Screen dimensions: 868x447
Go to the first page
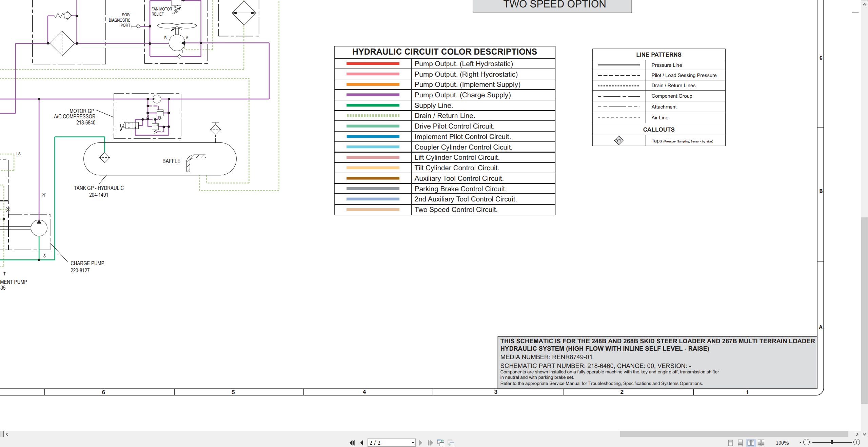tap(352, 443)
